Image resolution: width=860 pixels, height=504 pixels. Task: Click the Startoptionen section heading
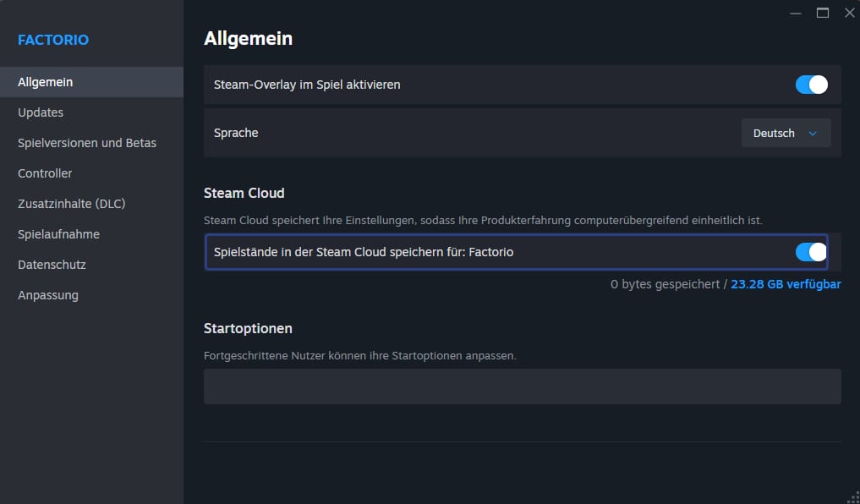coord(248,328)
